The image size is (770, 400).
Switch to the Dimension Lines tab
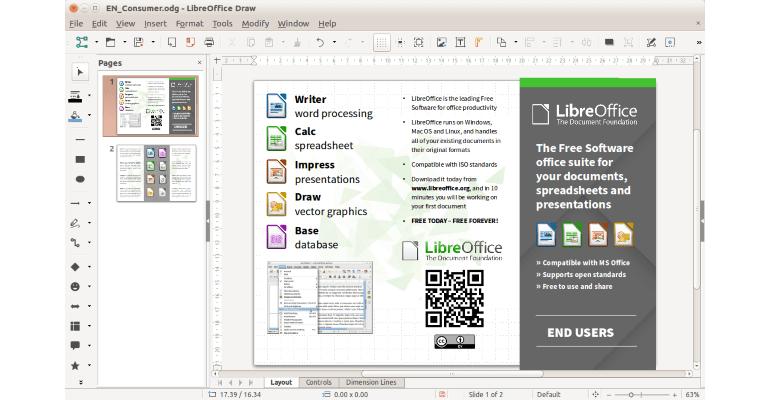click(371, 383)
